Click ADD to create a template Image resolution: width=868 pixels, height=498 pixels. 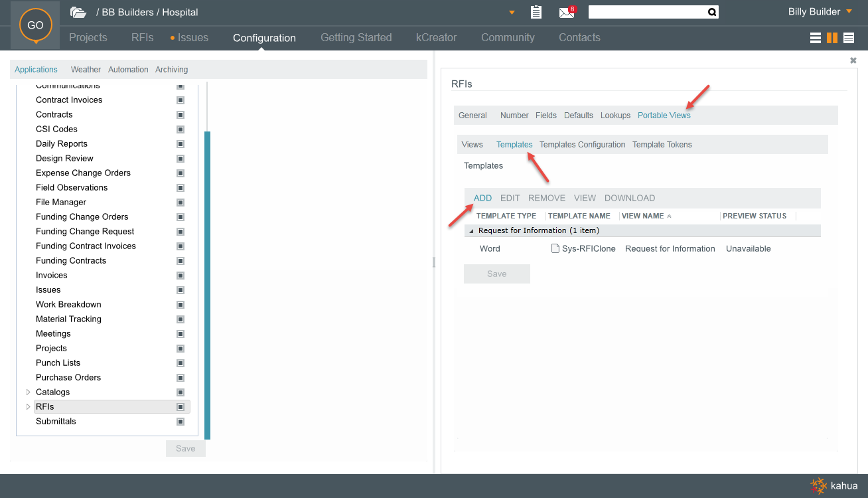tap(482, 198)
